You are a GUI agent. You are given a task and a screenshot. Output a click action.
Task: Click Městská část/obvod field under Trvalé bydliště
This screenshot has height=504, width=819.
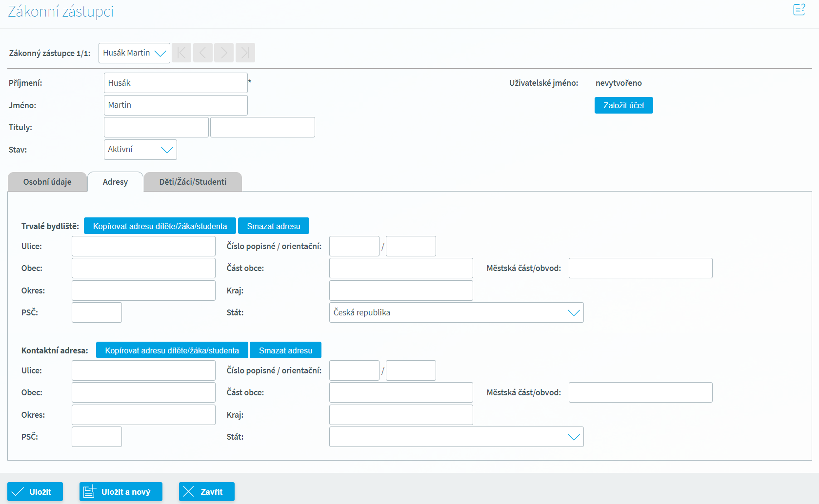640,268
